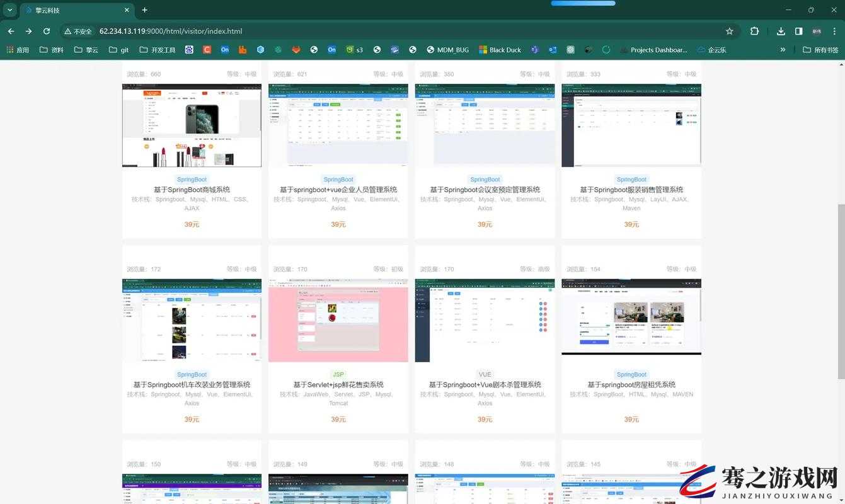Go back to the previous page
The width and height of the screenshot is (845, 504).
point(11,31)
